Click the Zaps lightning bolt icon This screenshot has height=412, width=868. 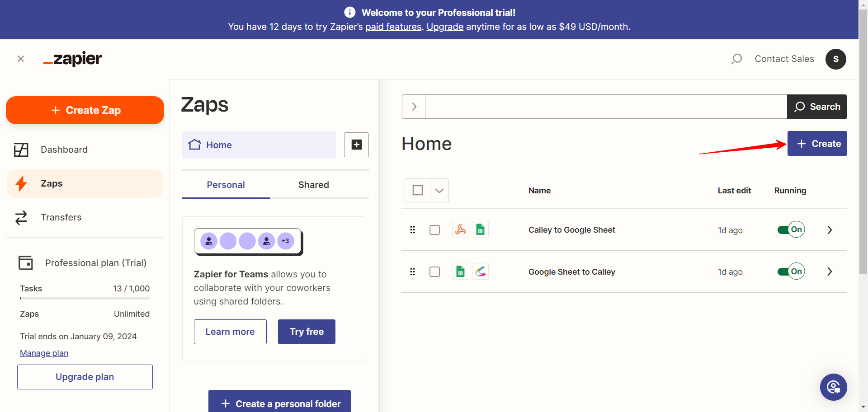[x=21, y=183]
